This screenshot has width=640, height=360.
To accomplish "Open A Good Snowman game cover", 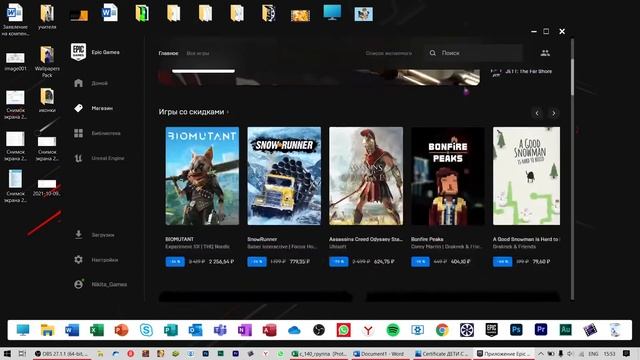I will (x=527, y=176).
